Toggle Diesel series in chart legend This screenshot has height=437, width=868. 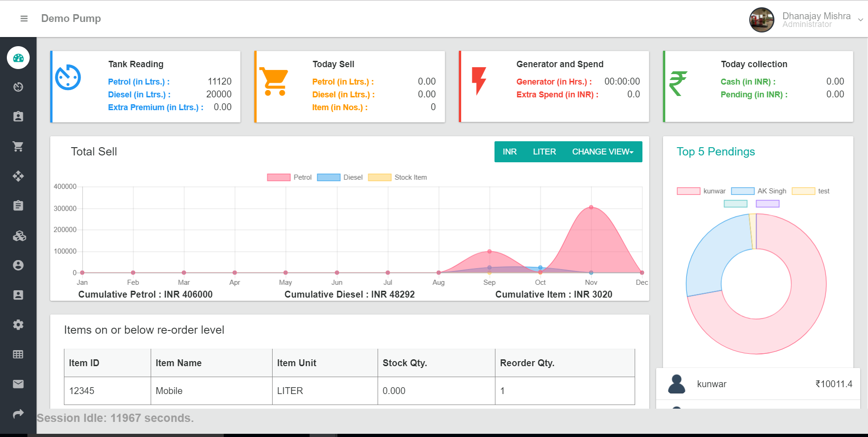point(339,177)
